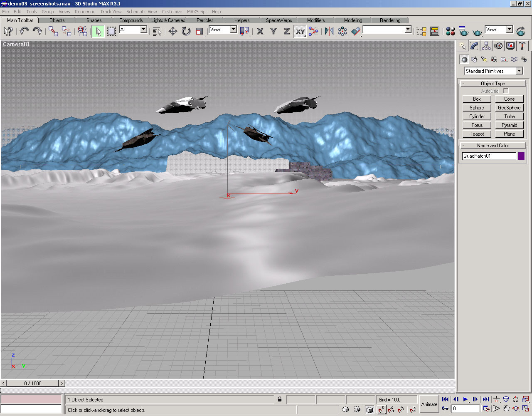Open the Material Editor spheres icon
Image resolution: width=532 pixels, height=416 pixels.
pyautogui.click(x=450, y=31)
